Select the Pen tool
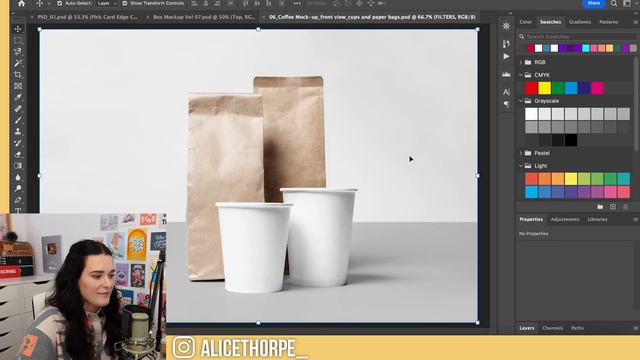This screenshot has width=640, height=360. 18,200
